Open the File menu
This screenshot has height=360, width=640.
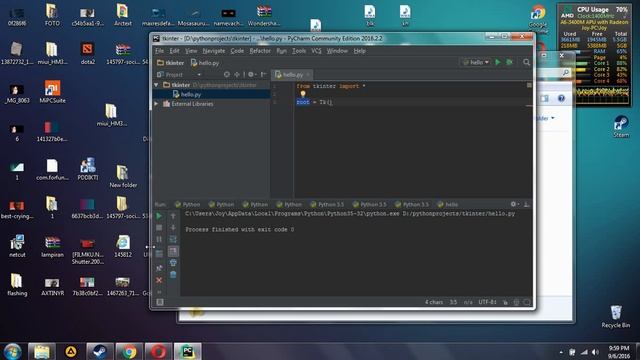click(x=159, y=51)
